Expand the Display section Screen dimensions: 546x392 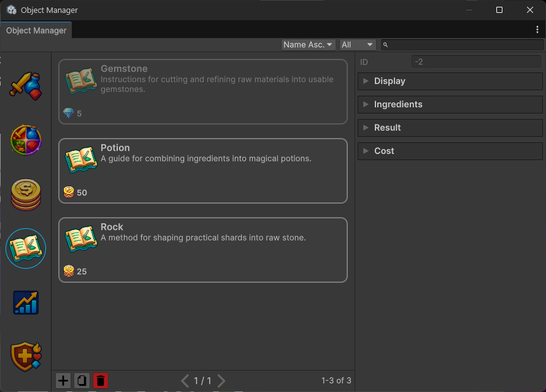(450, 81)
